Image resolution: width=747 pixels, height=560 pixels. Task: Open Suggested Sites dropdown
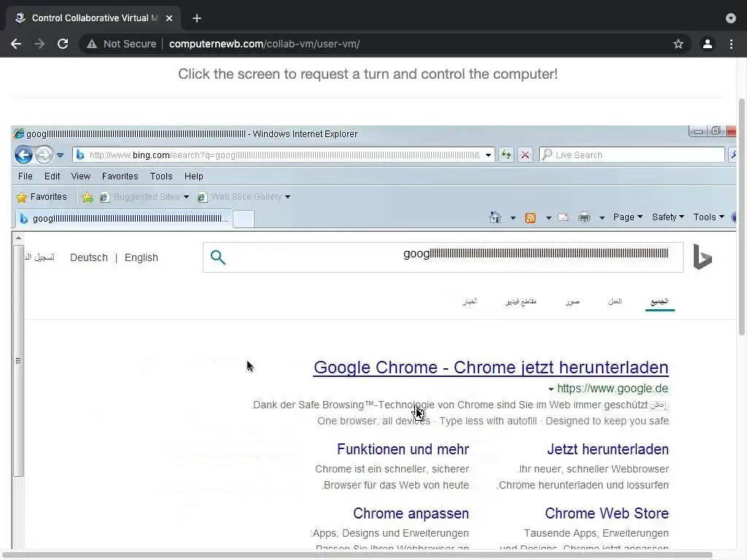click(x=144, y=197)
